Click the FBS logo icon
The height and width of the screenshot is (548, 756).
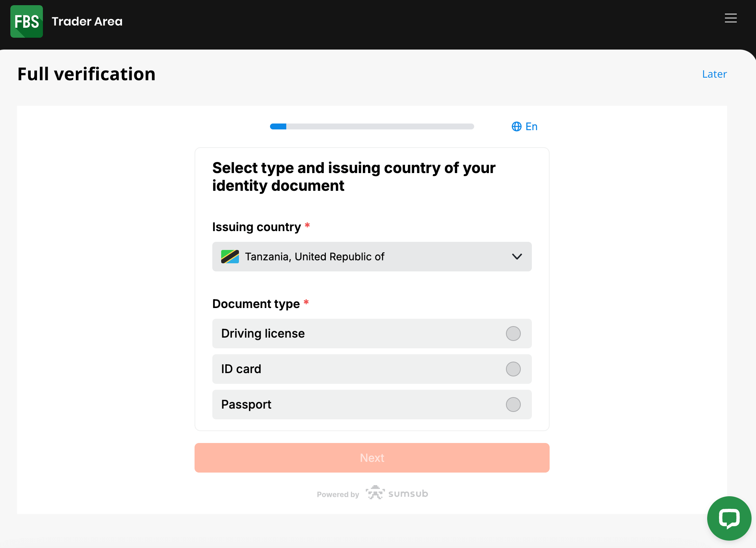tap(27, 21)
